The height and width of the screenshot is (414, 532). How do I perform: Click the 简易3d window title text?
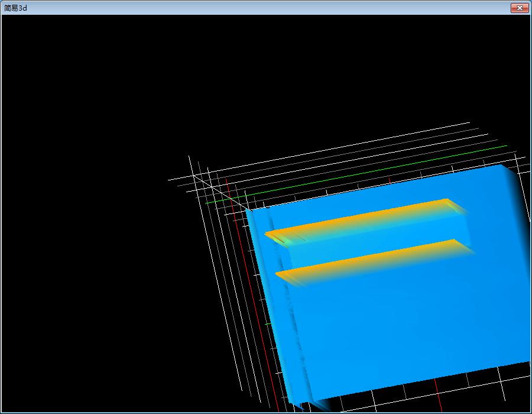16,8
